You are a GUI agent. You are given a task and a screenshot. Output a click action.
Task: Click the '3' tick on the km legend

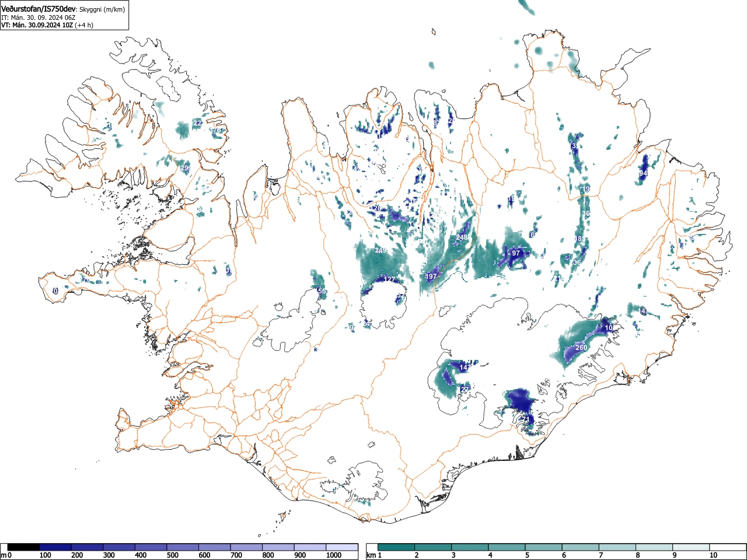(x=453, y=555)
